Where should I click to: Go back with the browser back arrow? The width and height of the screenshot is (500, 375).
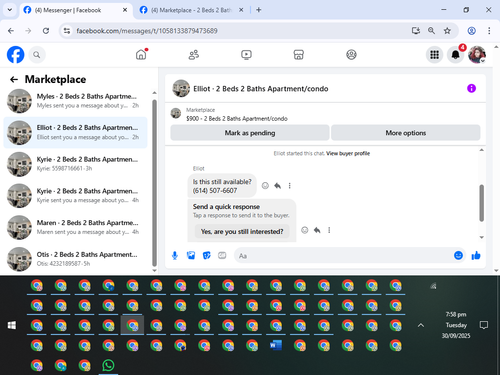pos(11,31)
